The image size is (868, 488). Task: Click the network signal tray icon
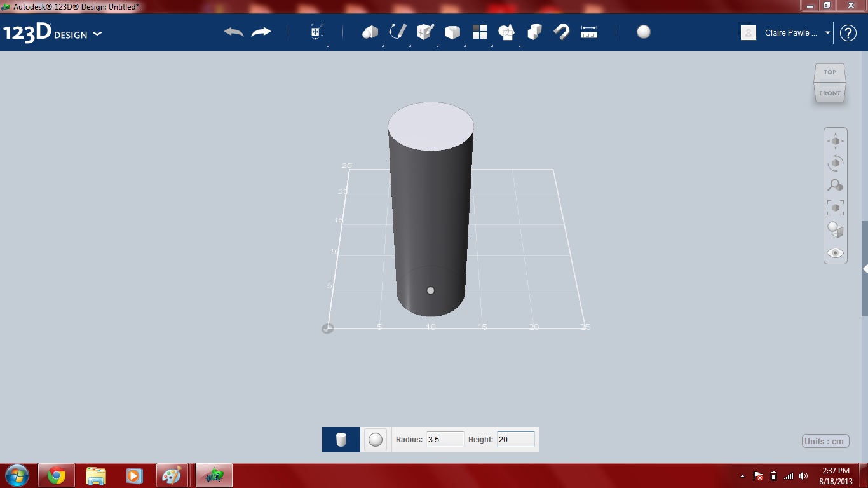[x=789, y=476]
